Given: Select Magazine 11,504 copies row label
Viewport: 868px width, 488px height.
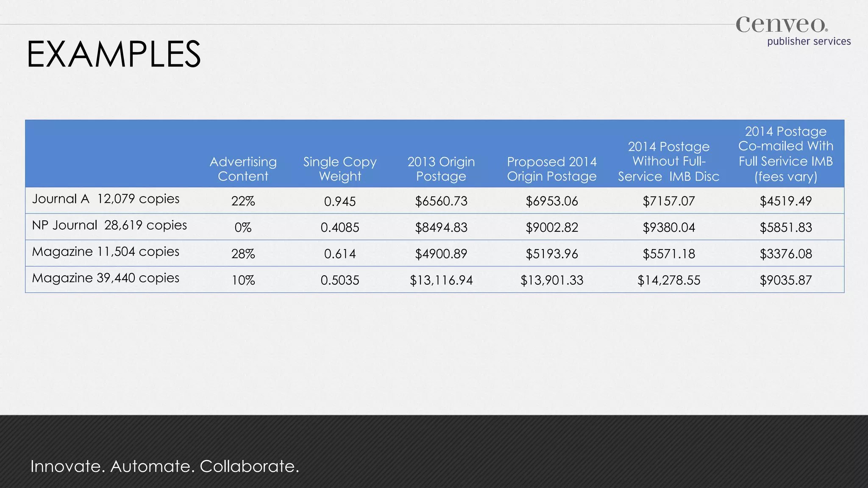Looking at the screenshot, I should pos(106,252).
